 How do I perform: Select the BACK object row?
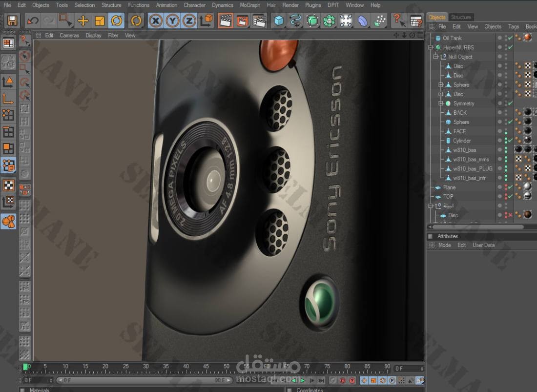pyautogui.click(x=460, y=113)
